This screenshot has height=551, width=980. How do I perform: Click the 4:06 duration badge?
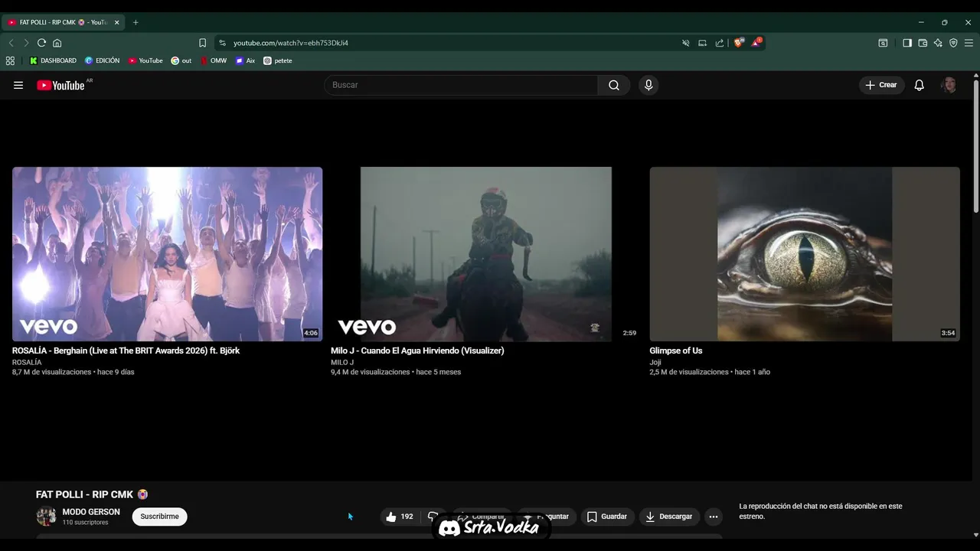point(310,333)
